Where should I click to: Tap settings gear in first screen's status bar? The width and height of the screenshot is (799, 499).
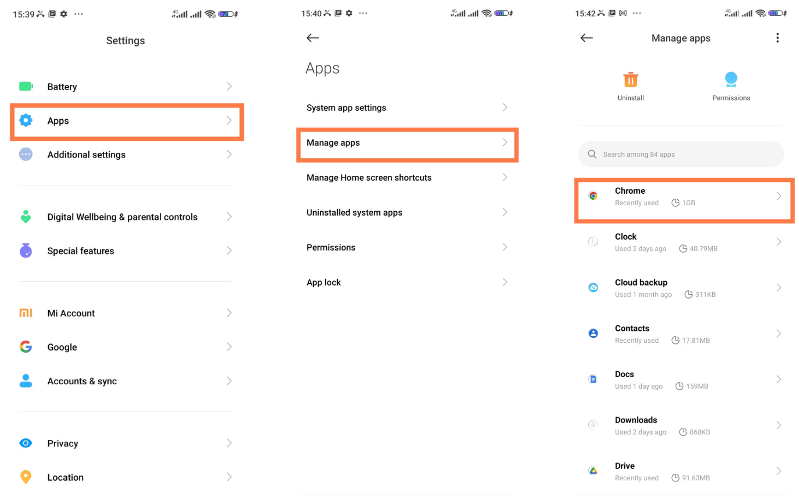pyautogui.click(x=64, y=14)
